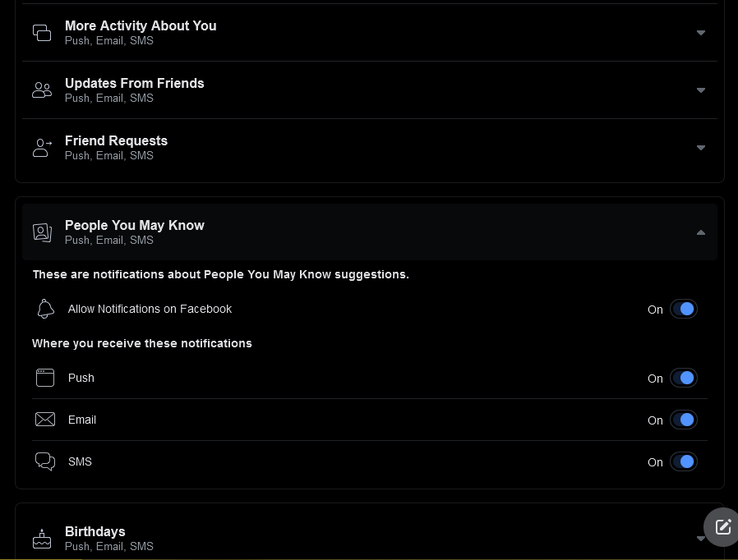The image size is (738, 560).
Task: Click the Birthdays cake icon
Action: click(x=42, y=539)
